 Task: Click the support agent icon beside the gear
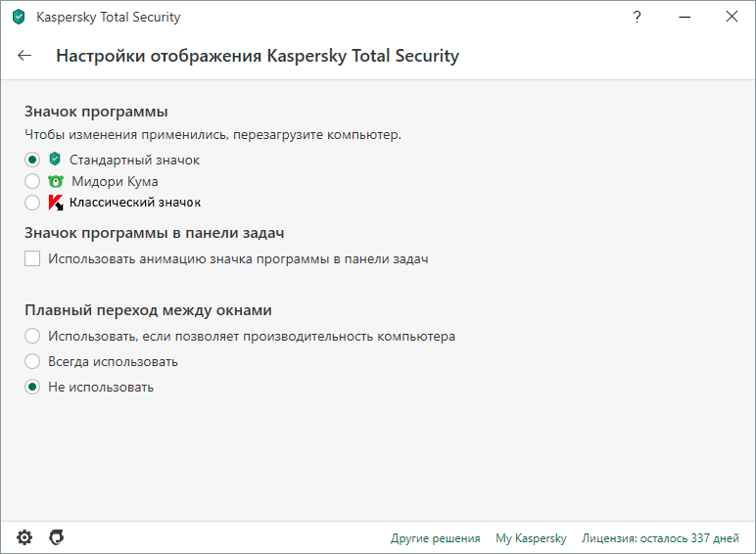[x=56, y=537]
